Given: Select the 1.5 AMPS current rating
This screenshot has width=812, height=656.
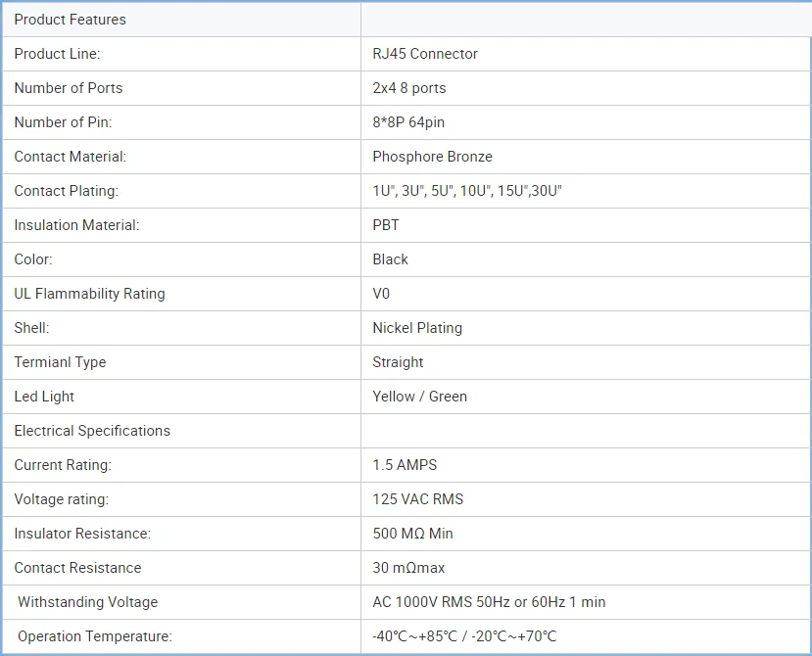Looking at the screenshot, I should [405, 465].
